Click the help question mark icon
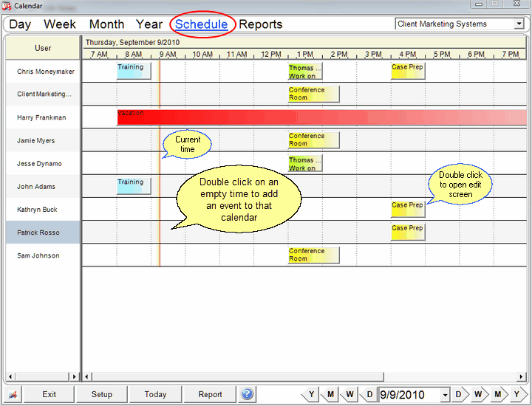The width and height of the screenshot is (532, 406). coord(247,394)
